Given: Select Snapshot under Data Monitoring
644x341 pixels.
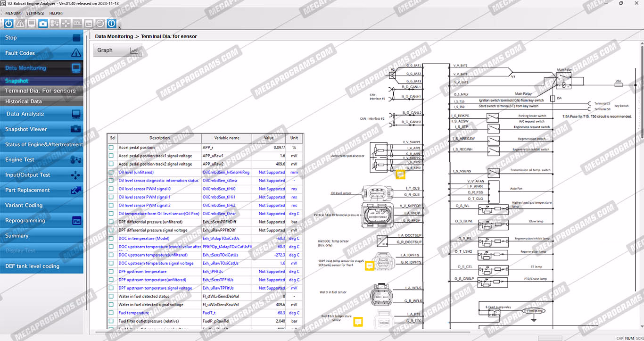Looking at the screenshot, I should [x=41, y=81].
